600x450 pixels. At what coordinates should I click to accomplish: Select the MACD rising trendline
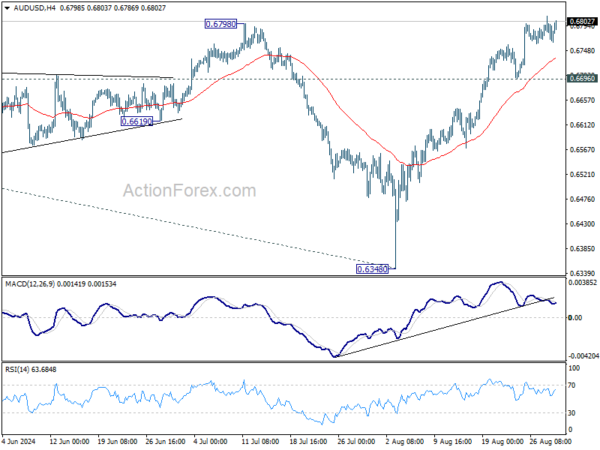[x=446, y=327]
